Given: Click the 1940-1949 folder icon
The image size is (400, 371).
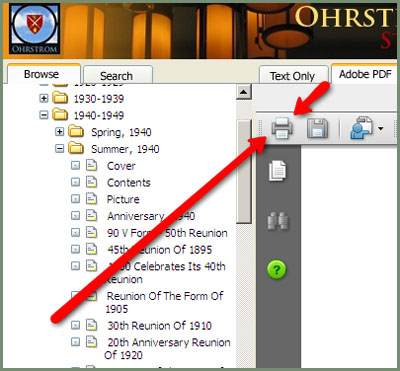Looking at the screenshot, I should coord(60,115).
